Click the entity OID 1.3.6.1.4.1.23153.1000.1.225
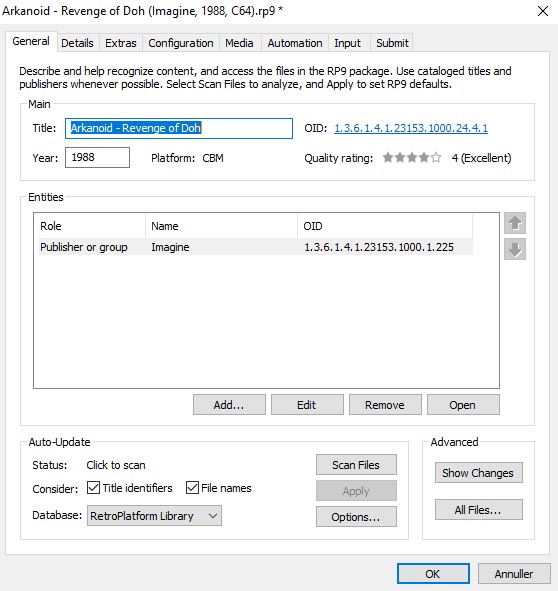Screen dimensions: 558x591 pyautogui.click(x=379, y=247)
